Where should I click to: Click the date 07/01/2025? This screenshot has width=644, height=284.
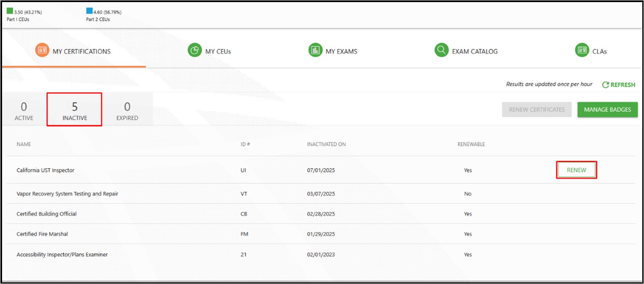(x=321, y=170)
